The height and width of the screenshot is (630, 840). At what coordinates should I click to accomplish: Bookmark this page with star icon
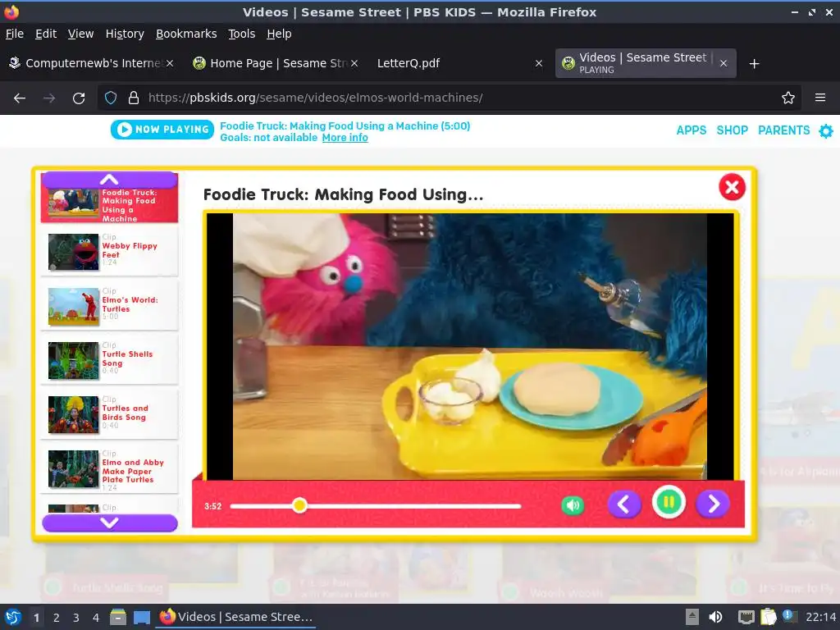(787, 98)
